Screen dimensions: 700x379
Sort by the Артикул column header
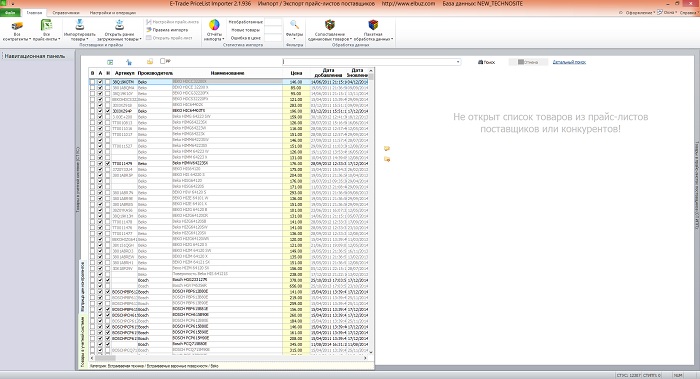tap(124, 73)
